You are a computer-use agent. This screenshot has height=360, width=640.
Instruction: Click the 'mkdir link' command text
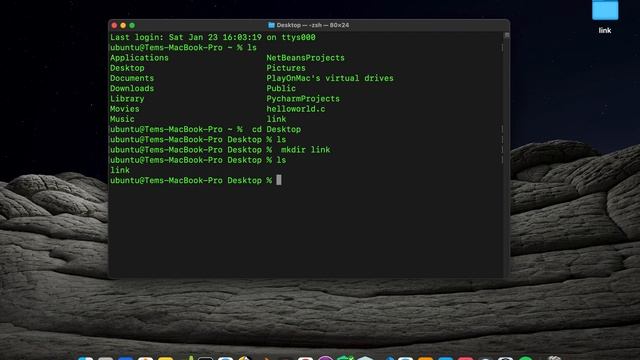tap(305, 150)
